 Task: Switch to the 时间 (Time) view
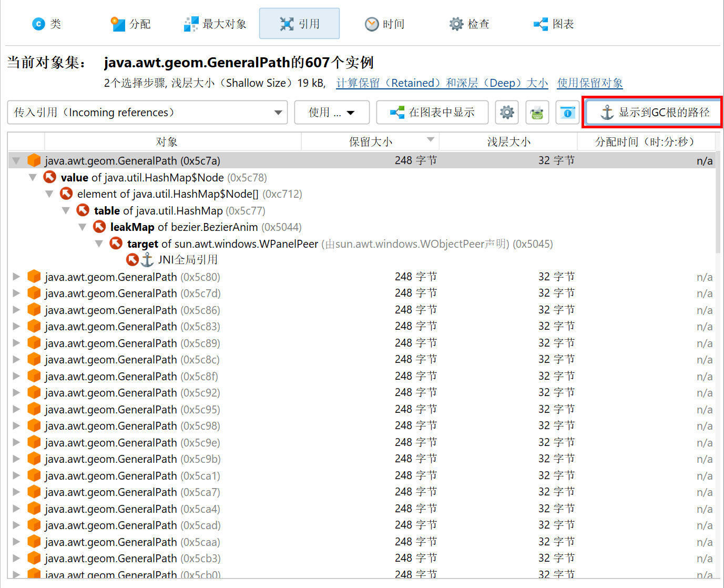point(385,24)
